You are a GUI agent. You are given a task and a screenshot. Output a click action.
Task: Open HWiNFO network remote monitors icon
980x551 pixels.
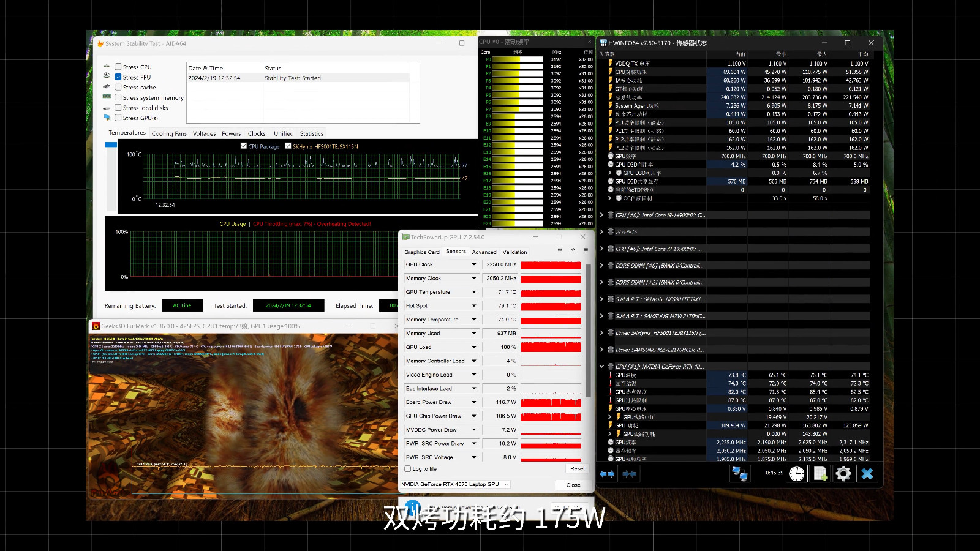[740, 474]
